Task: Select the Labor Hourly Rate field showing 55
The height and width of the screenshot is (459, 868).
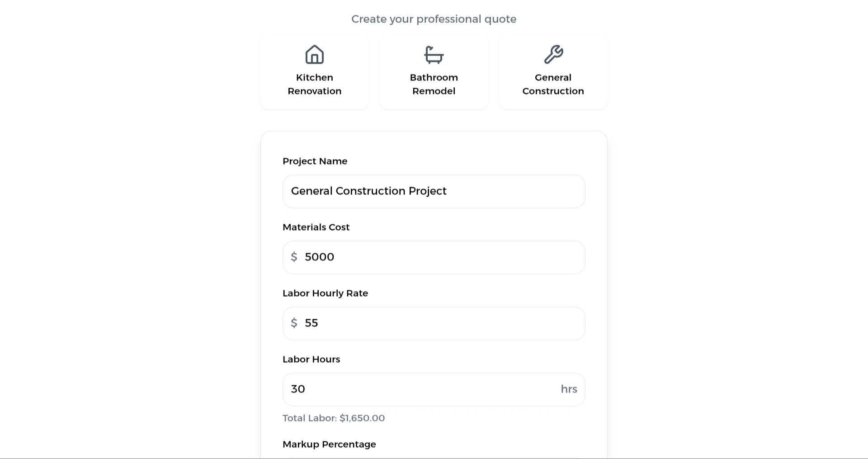Action: [x=434, y=323]
